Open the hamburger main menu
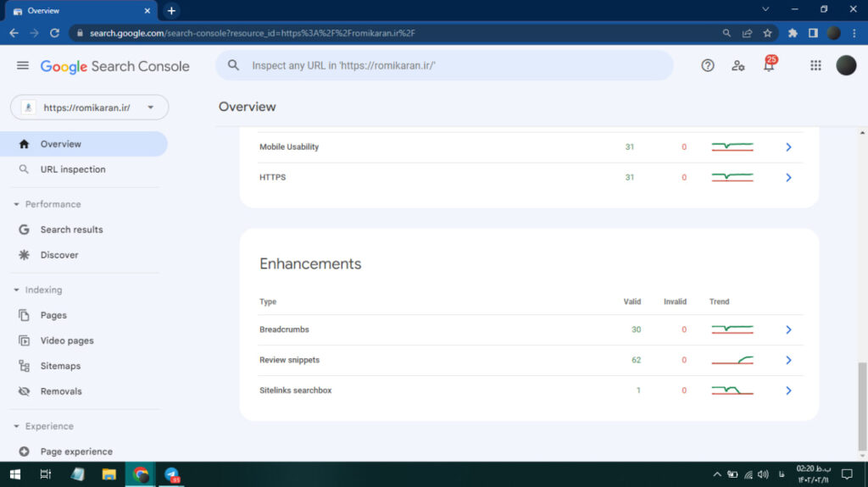 (23, 66)
